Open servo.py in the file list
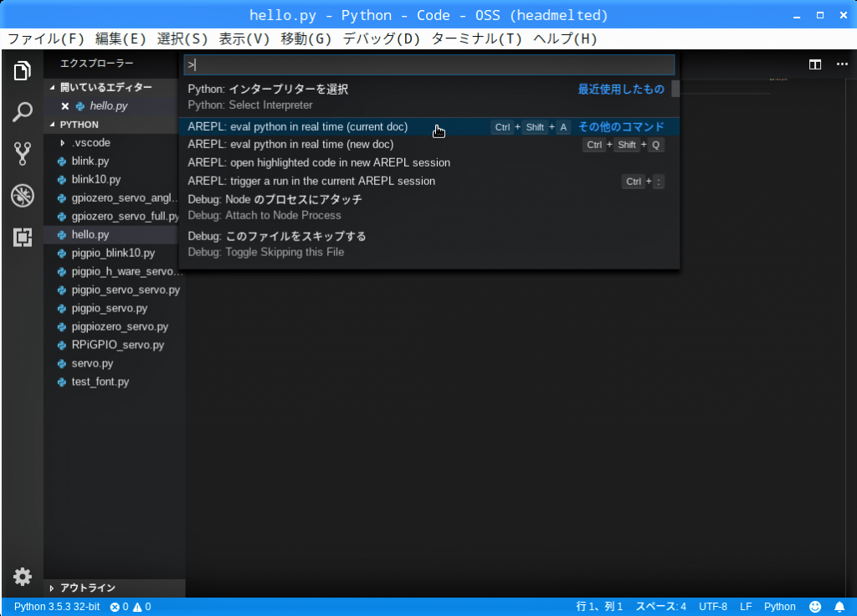 92,363
